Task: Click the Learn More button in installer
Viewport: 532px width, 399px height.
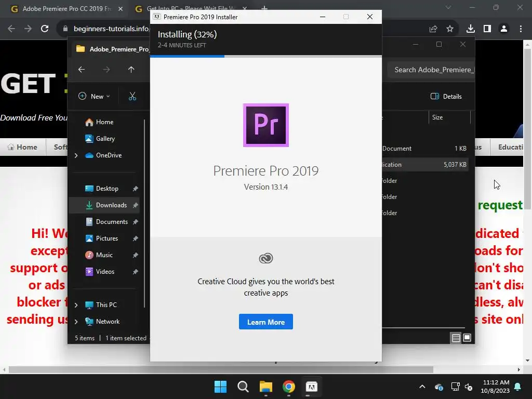Action: [x=265, y=322]
